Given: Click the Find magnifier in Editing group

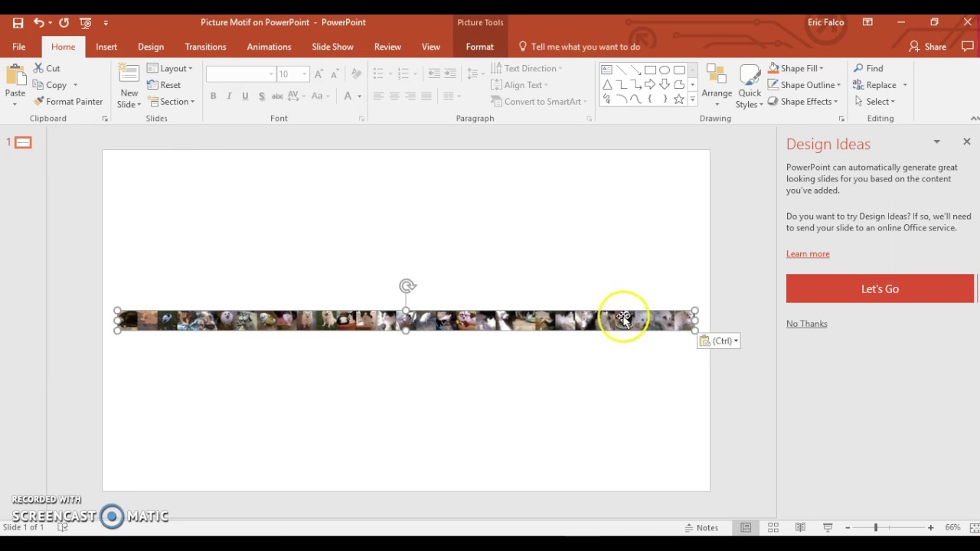Looking at the screenshot, I should point(868,68).
